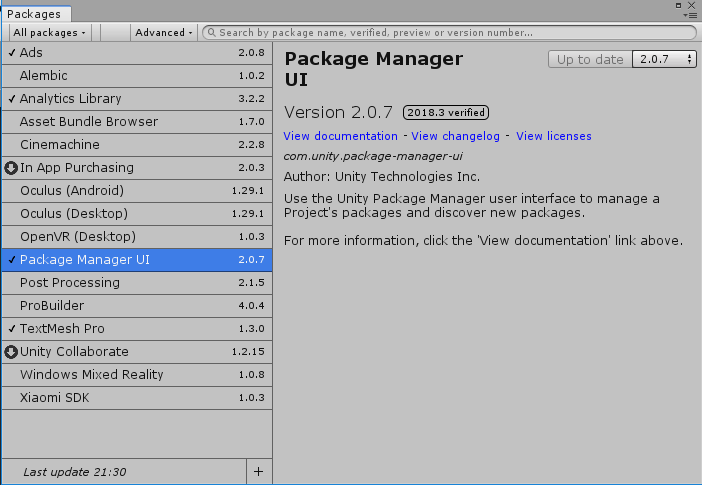
Task: Select the In App Purchasing package
Action: coord(137,168)
